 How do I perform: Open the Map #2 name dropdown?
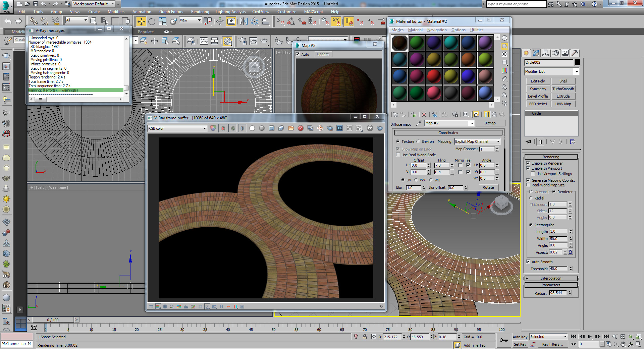pyautogui.click(x=449, y=123)
